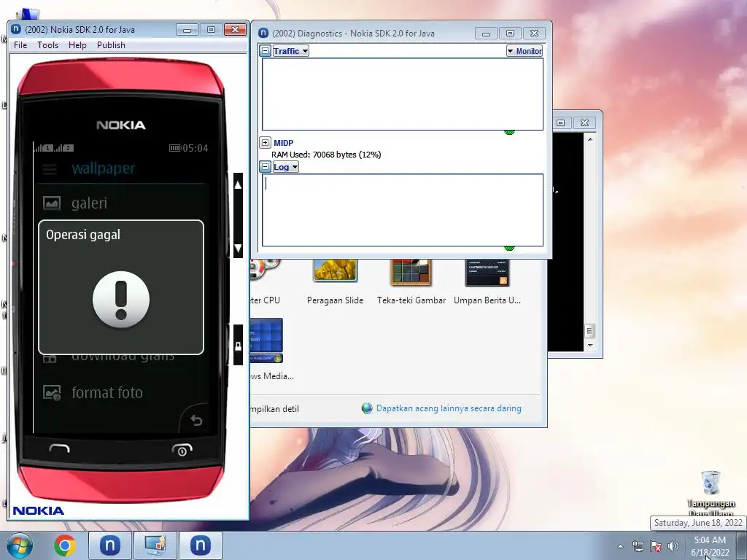Tap the hamburger menu icon beside wallpaper

point(50,169)
